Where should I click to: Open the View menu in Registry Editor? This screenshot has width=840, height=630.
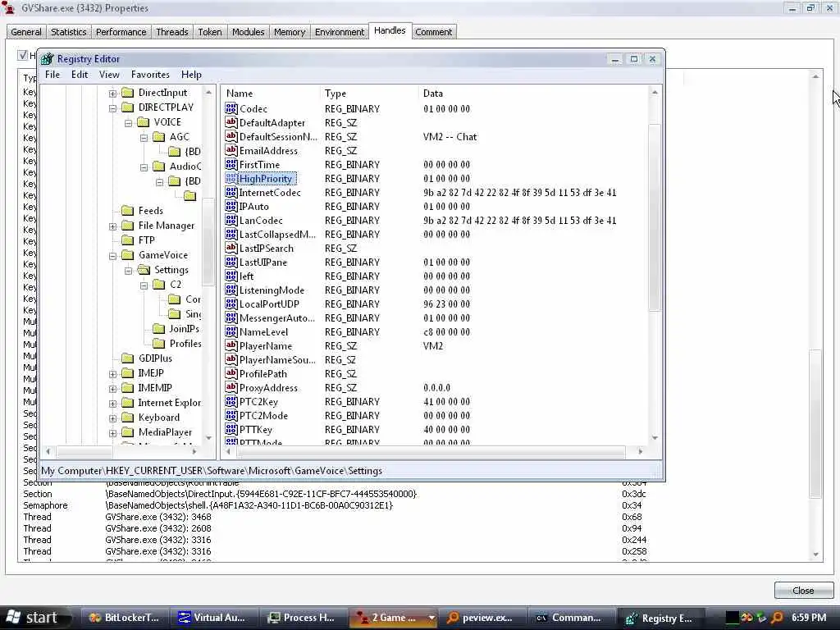109,75
